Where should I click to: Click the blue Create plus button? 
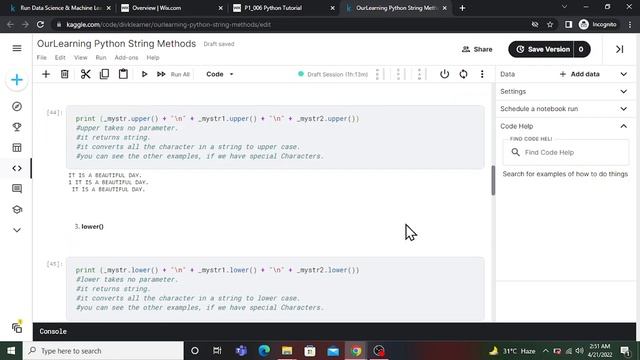point(17,80)
